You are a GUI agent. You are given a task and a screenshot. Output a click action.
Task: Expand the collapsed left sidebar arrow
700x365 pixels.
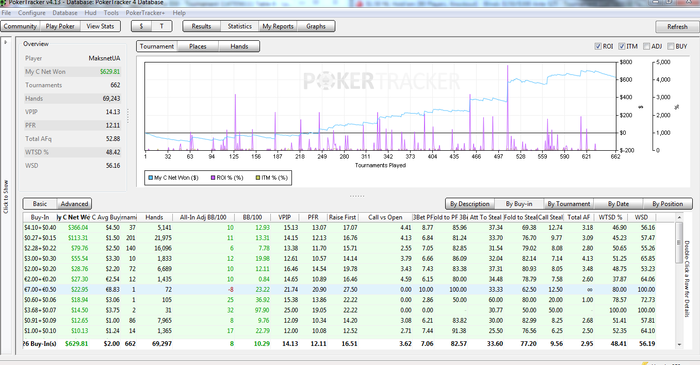point(5,42)
